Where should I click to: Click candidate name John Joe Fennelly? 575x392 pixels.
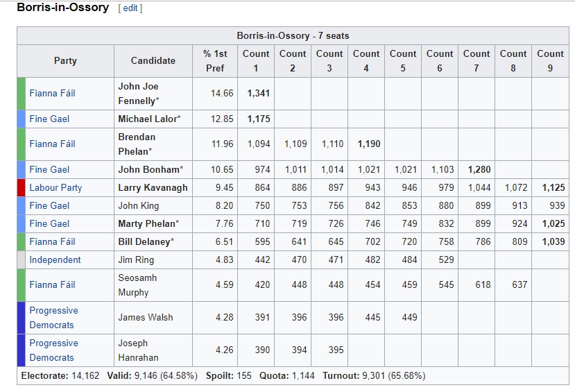click(139, 94)
